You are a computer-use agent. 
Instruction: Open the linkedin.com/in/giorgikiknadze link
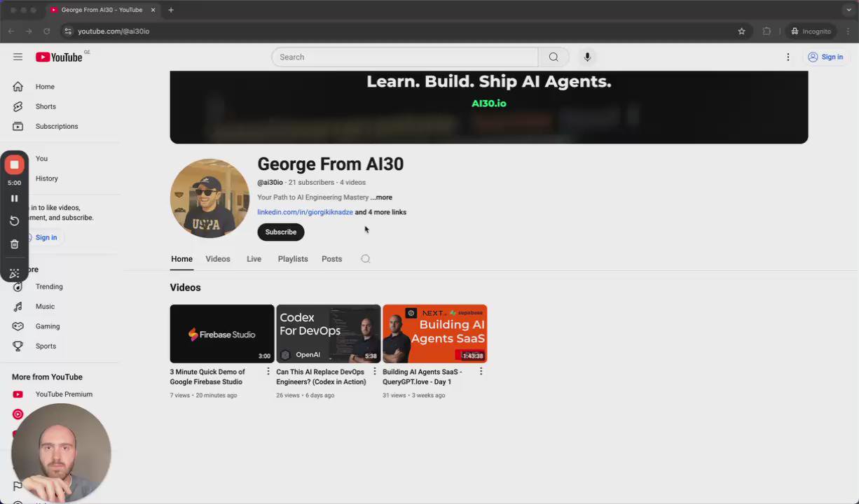coord(305,212)
